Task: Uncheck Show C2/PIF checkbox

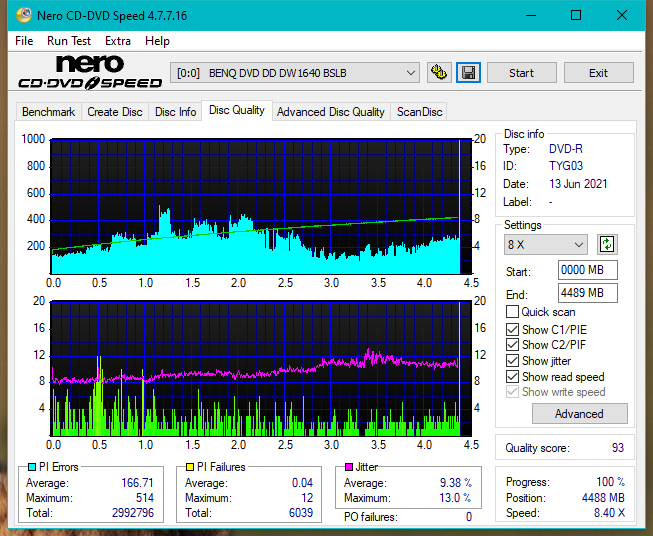Action: [512, 345]
